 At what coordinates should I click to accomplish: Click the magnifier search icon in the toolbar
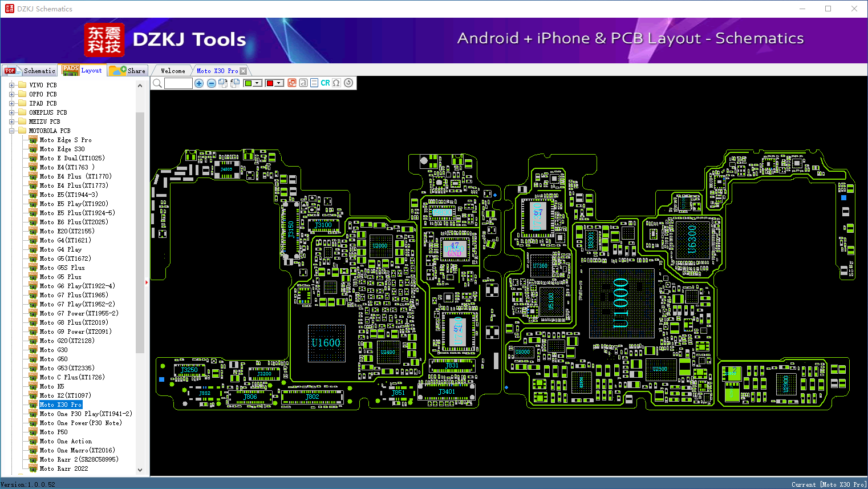pos(157,83)
